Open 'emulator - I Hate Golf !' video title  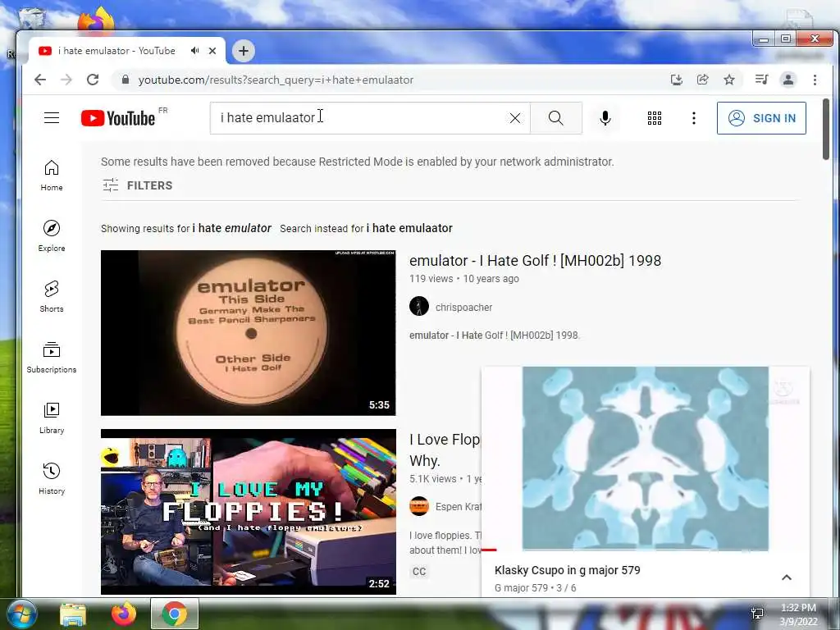[535, 261]
